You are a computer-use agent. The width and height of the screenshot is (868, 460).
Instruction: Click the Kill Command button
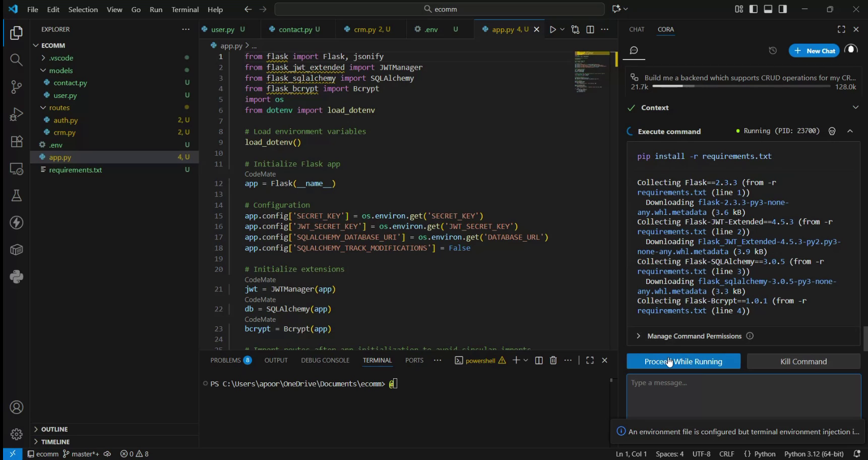pyautogui.click(x=803, y=361)
